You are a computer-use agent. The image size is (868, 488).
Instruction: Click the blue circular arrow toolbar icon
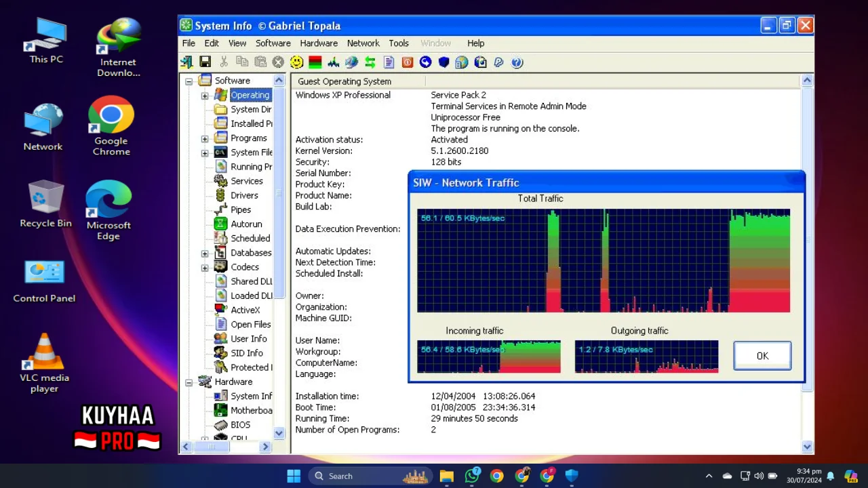click(x=425, y=62)
